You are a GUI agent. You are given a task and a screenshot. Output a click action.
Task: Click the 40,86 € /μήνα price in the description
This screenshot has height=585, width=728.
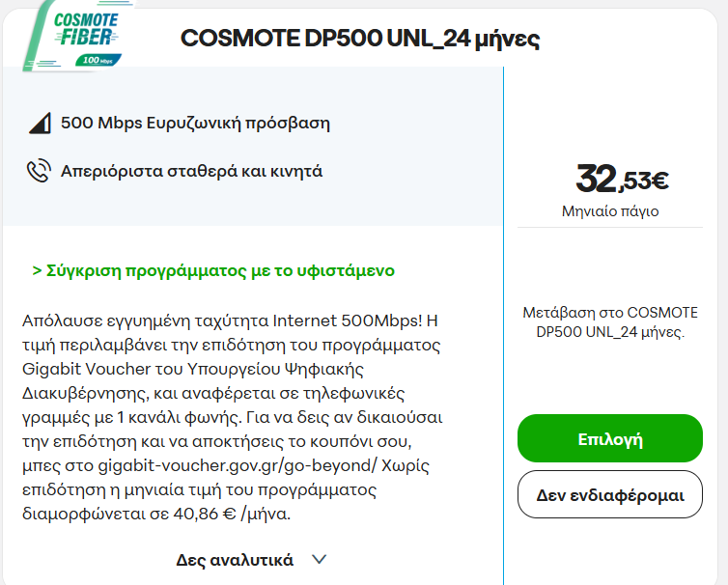(232, 514)
